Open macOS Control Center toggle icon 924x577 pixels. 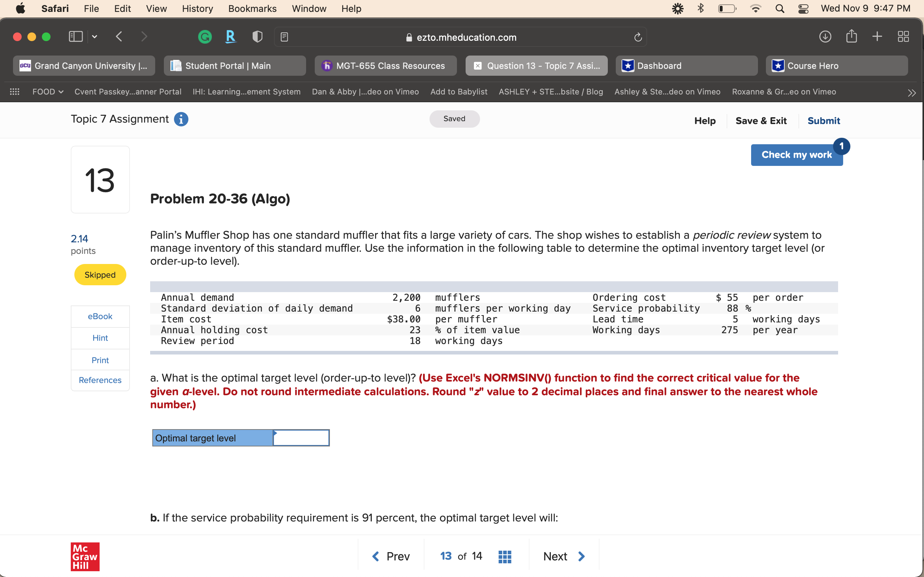(803, 8)
